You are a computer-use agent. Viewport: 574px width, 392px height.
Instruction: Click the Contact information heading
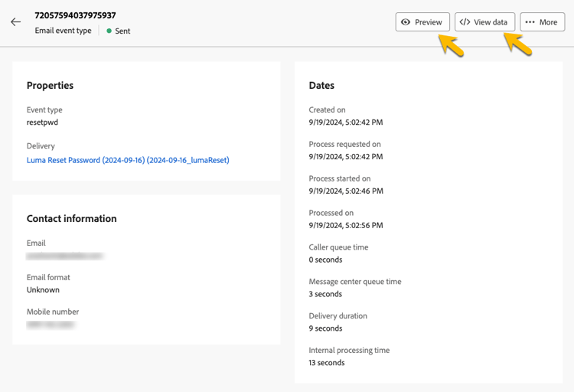[72, 219]
